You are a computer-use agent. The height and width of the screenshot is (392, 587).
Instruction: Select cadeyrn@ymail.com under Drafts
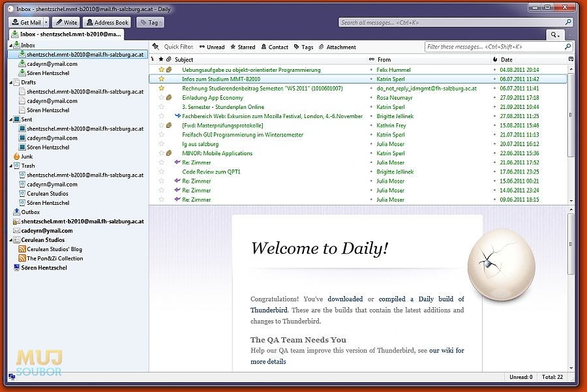click(52, 100)
